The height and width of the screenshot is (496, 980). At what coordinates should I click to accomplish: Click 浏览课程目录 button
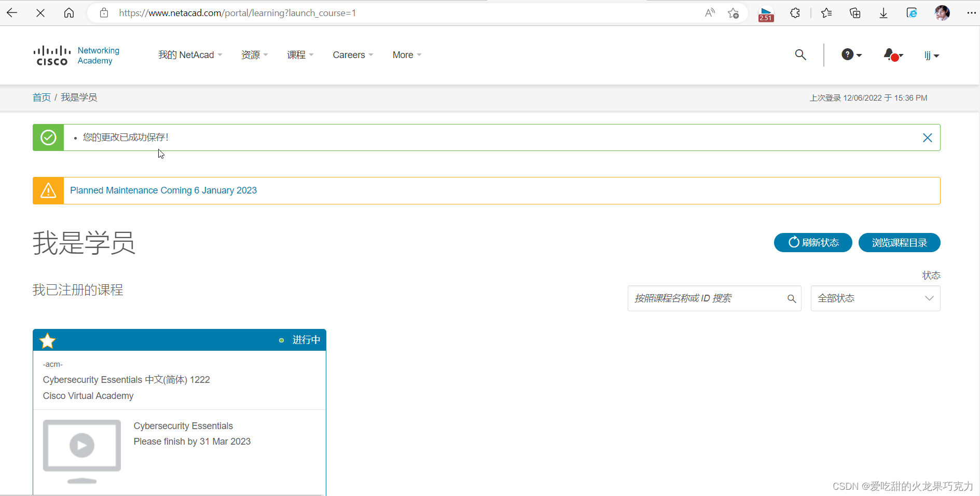coord(899,243)
